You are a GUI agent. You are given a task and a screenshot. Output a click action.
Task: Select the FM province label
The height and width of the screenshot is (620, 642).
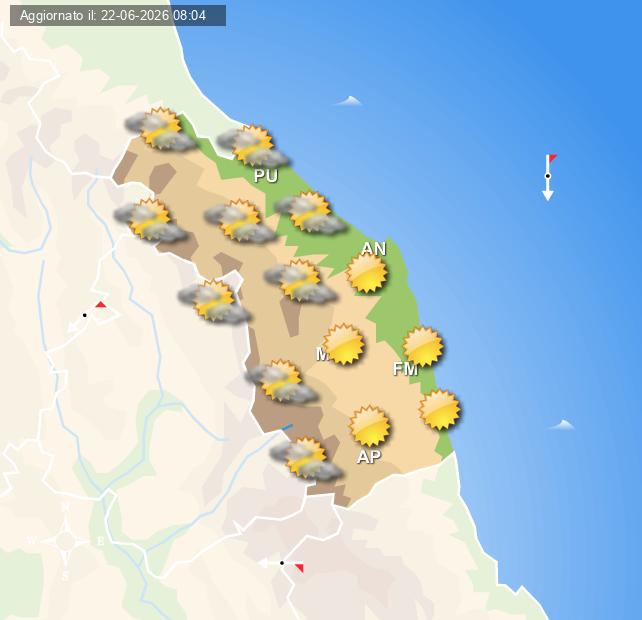[x=405, y=369]
